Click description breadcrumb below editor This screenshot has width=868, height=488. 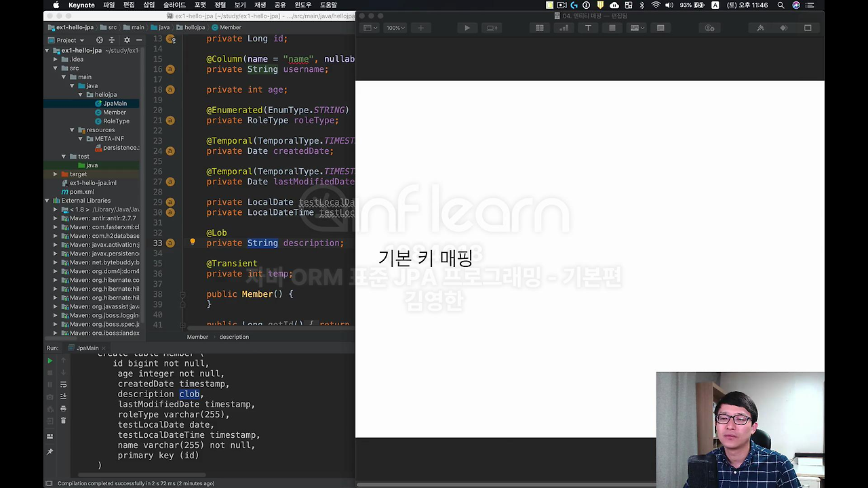pos(234,337)
